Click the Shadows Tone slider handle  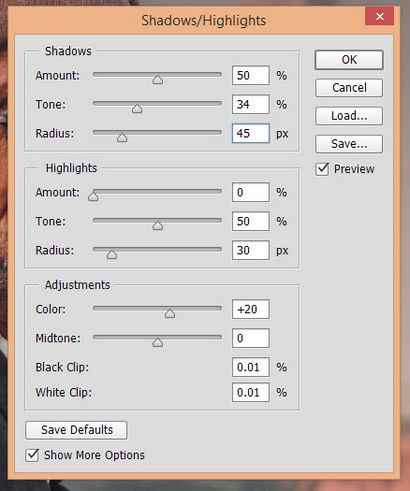137,109
